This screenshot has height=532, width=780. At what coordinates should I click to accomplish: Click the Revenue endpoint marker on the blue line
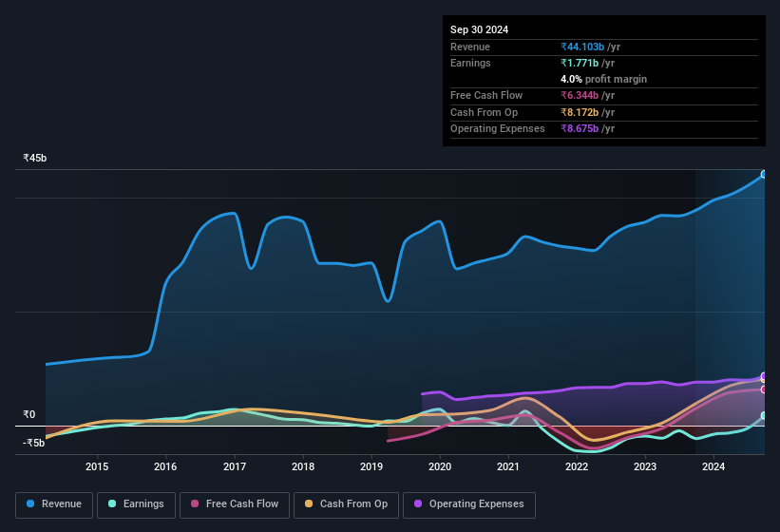764,175
